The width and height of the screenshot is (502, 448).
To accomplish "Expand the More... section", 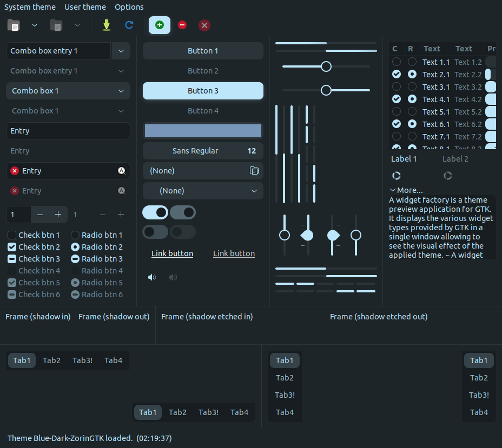I will point(406,190).
